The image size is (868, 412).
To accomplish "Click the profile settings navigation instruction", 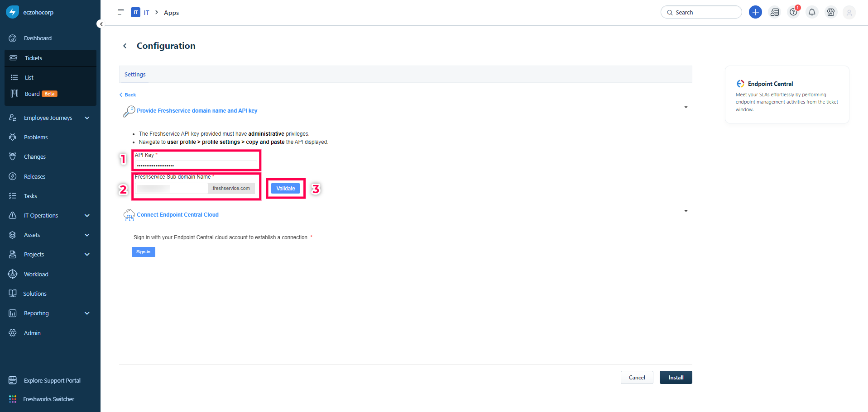I will (x=234, y=142).
